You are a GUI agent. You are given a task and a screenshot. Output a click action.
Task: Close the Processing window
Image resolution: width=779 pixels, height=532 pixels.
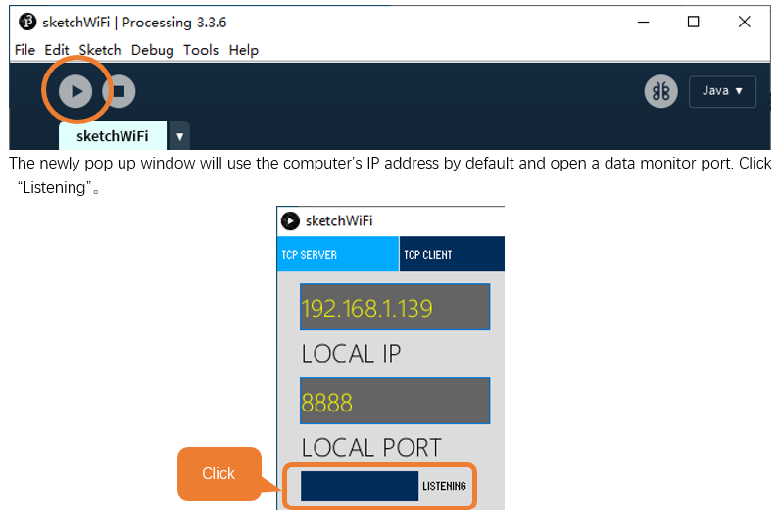[745, 22]
